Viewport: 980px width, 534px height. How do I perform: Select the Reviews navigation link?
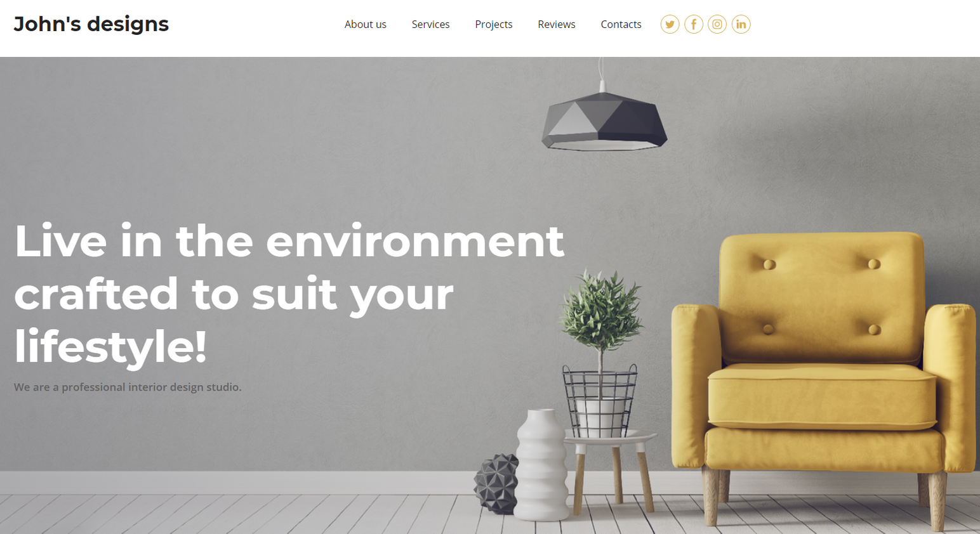556,24
